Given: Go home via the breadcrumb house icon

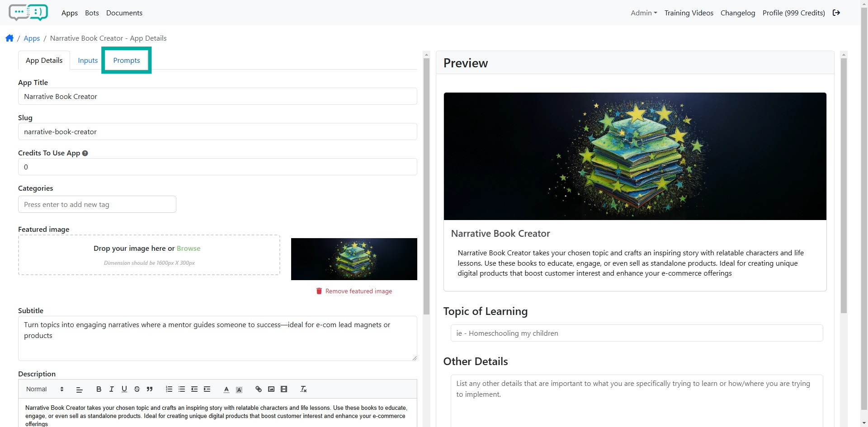Looking at the screenshot, I should pos(9,38).
